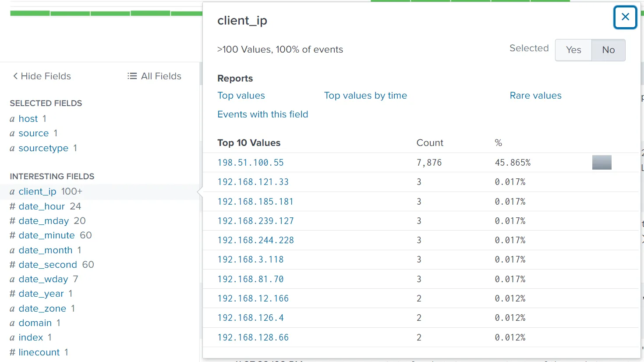
Task: Show Events with this field
Action: coord(262,114)
